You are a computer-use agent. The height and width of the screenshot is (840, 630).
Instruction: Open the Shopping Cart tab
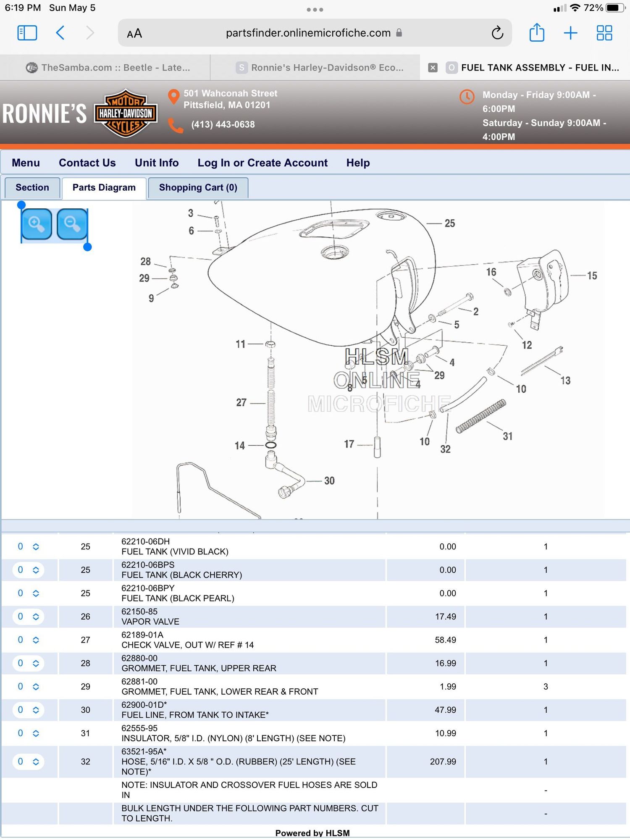198,188
